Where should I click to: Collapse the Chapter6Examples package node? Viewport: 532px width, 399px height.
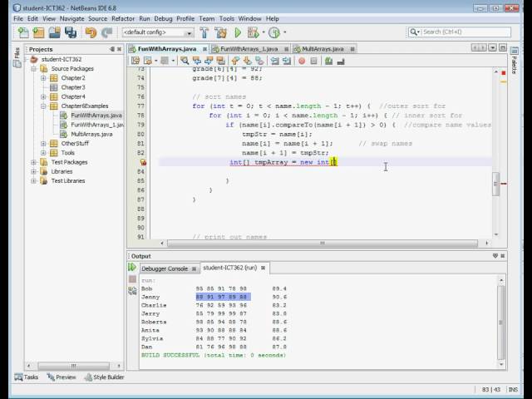click(x=43, y=106)
